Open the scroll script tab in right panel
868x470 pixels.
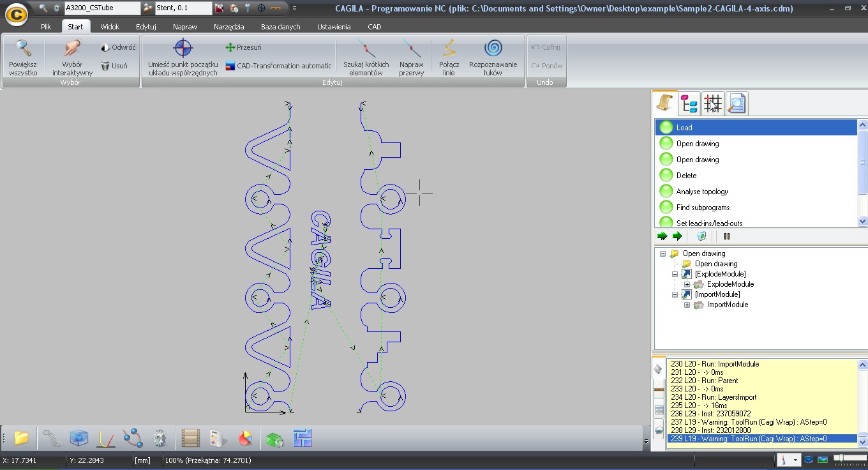[x=665, y=103]
